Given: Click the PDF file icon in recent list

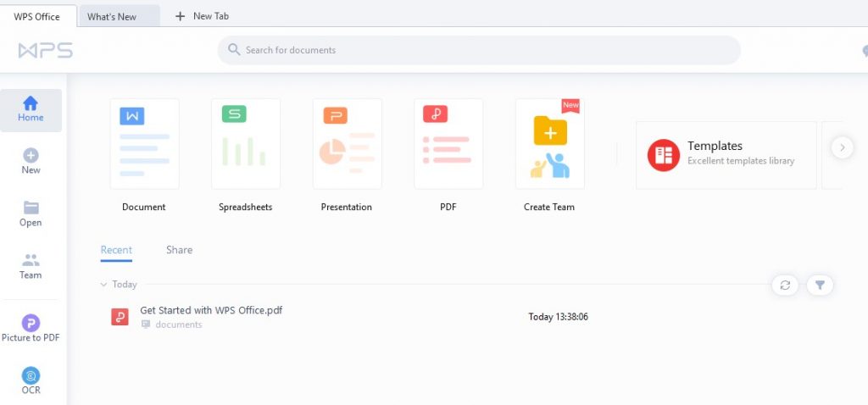Looking at the screenshot, I should (120, 317).
